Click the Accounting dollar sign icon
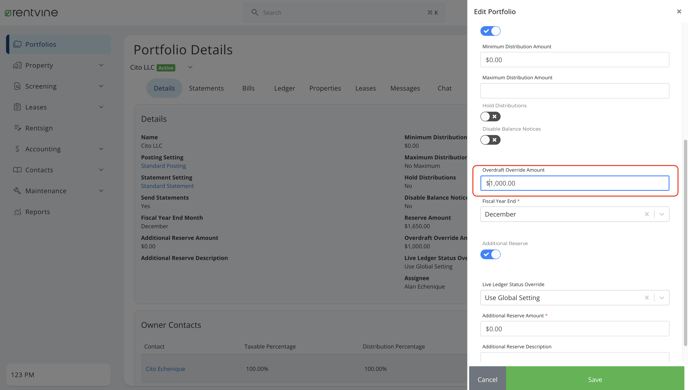 pyautogui.click(x=18, y=149)
